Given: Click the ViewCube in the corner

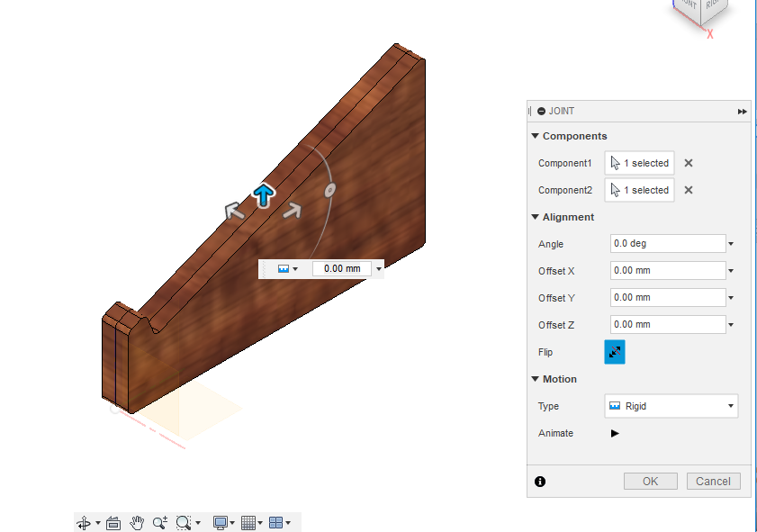Looking at the screenshot, I should (x=700, y=10).
